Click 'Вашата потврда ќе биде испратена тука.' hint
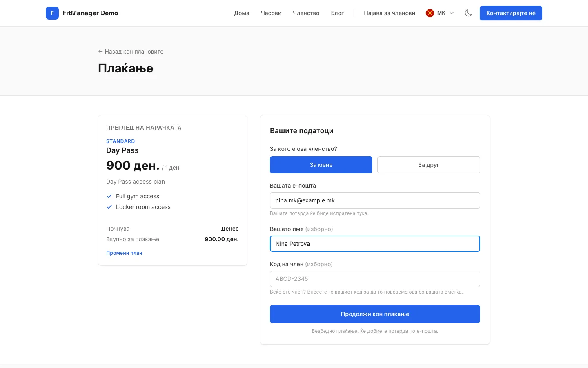Image resolution: width=588 pixels, height=368 pixels. 319,213
